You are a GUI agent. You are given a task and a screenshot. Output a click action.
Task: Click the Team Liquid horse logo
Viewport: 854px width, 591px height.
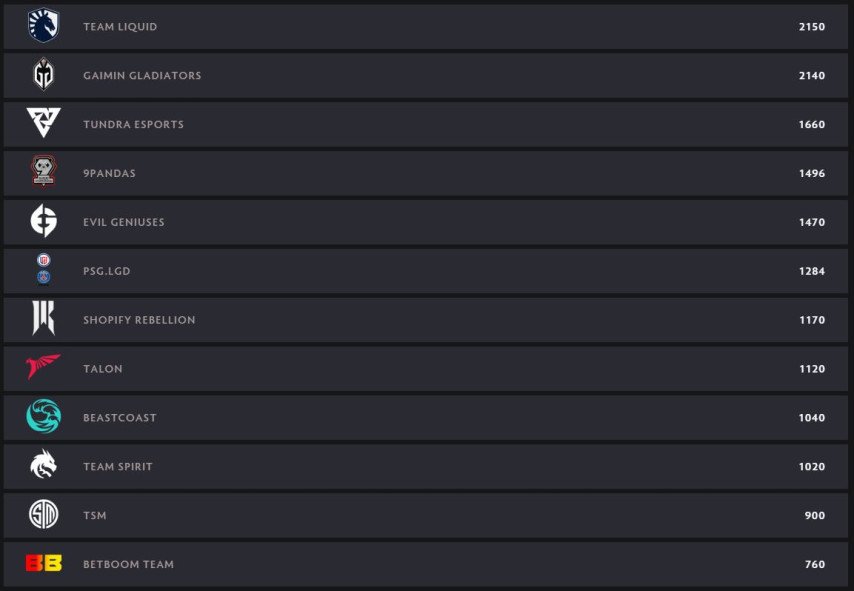coord(42,27)
